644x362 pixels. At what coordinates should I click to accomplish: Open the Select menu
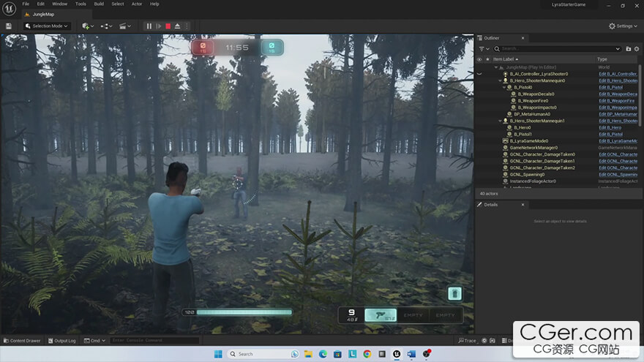coord(118,4)
